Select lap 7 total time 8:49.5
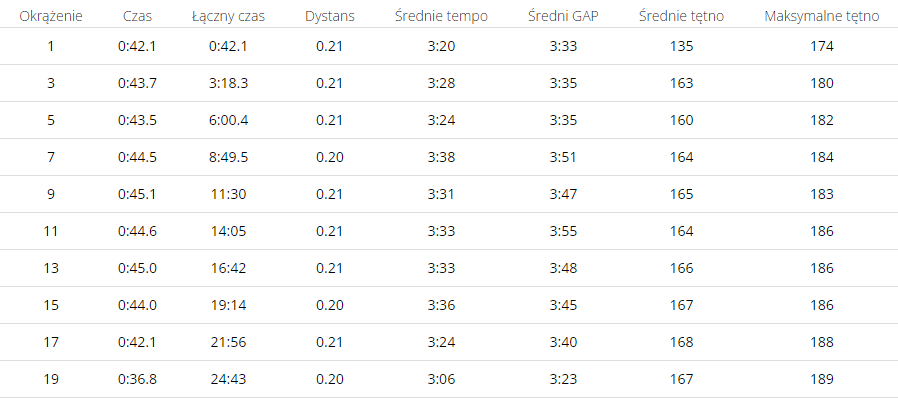898x403 pixels. click(x=228, y=157)
